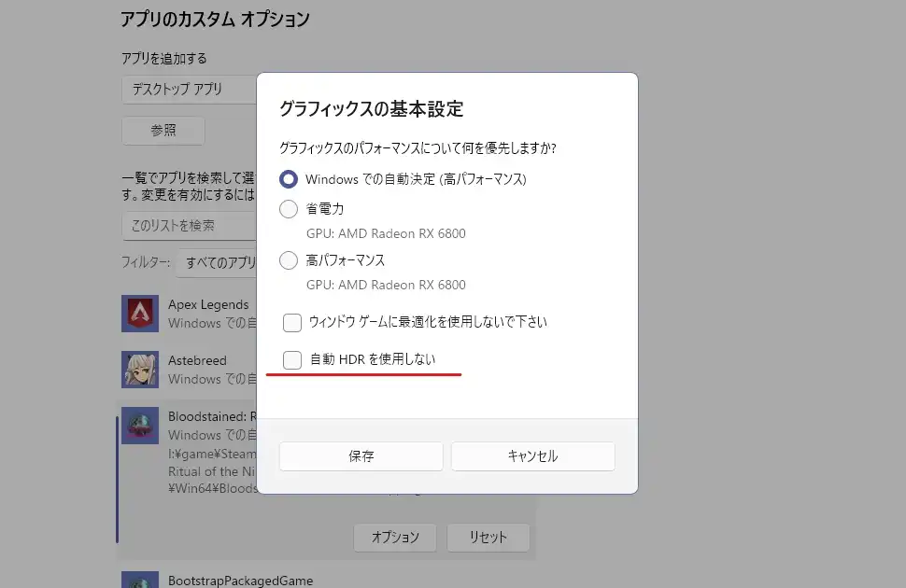Click the 参照 browse button
Viewport: 906px width, 588px height.
point(163,131)
